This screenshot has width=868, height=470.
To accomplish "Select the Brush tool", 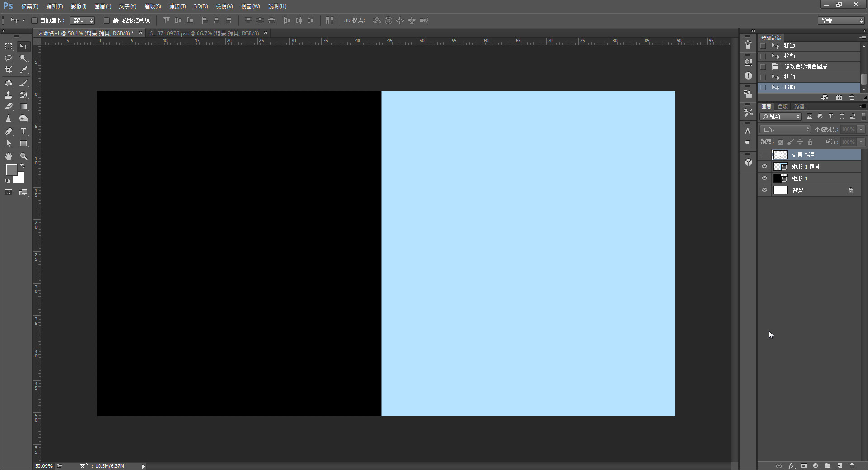I will pyautogui.click(x=24, y=83).
